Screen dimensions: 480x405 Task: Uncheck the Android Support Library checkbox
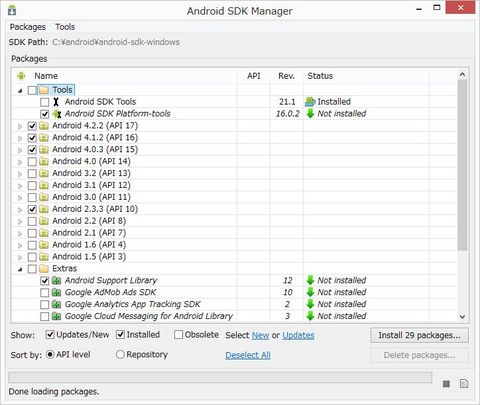click(x=44, y=281)
